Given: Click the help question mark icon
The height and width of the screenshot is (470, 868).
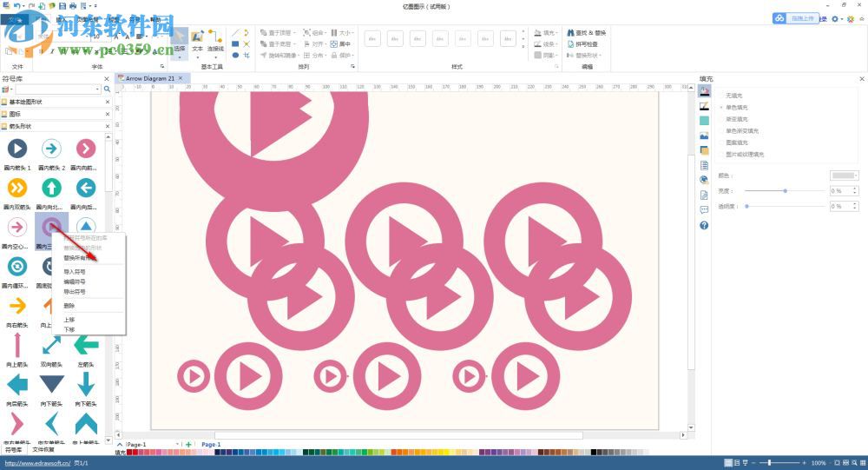Looking at the screenshot, I should 704,225.
